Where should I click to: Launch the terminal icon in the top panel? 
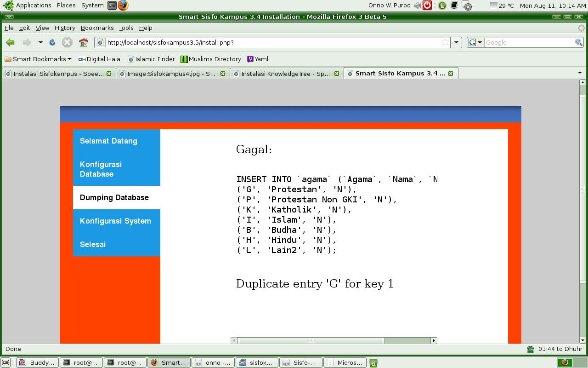coord(112,6)
